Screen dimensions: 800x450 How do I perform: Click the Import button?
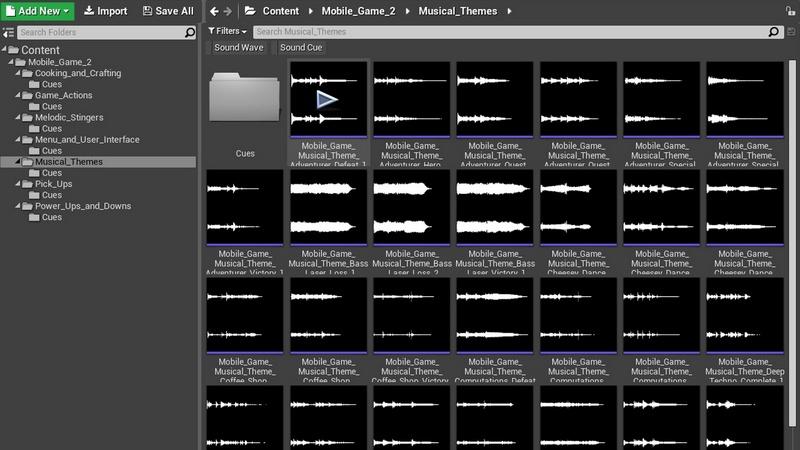coord(105,11)
